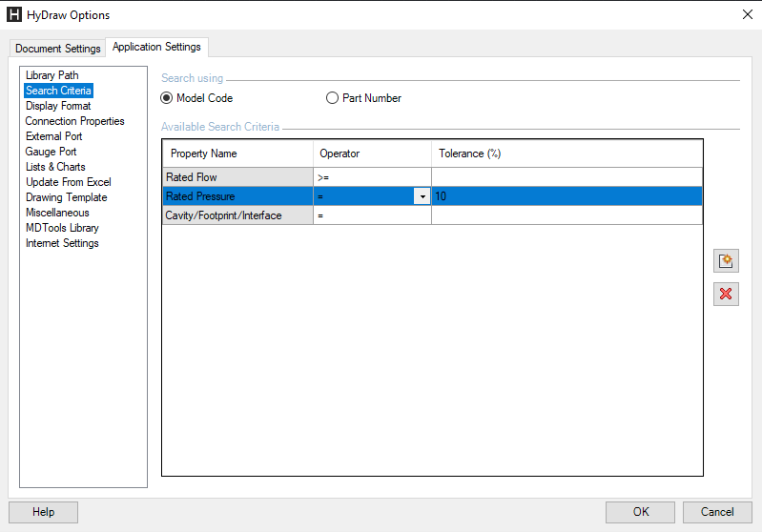762x532 pixels.
Task: Open Display Format settings
Action: point(58,106)
